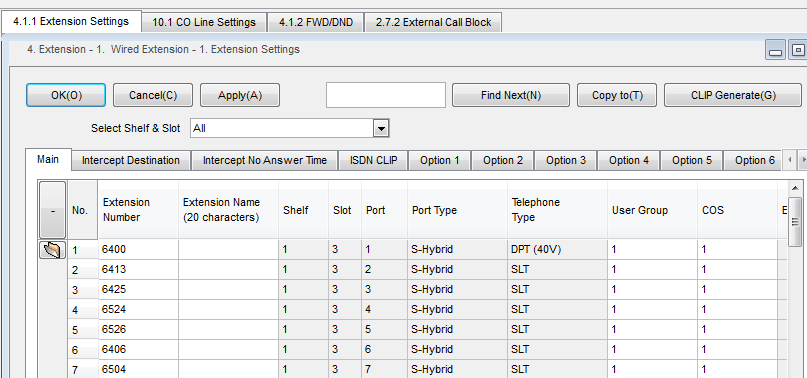Click DPT (40V) telephone type cell
807x378 pixels.
[x=557, y=250]
